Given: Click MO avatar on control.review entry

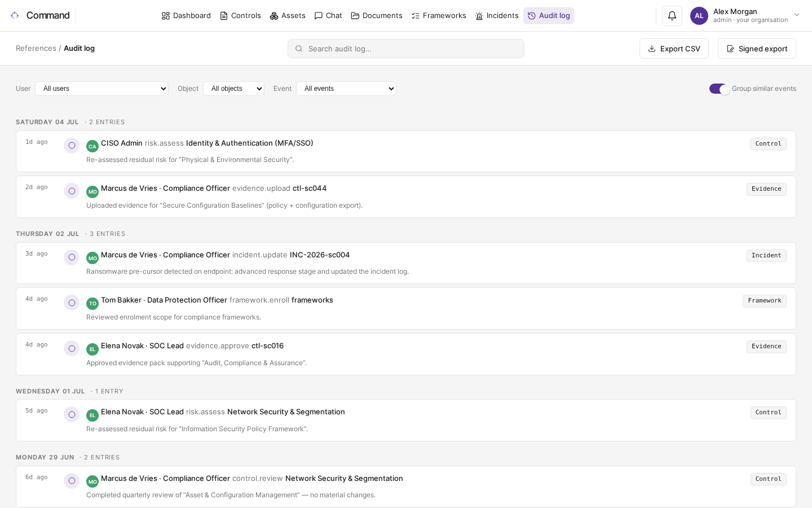Looking at the screenshot, I should click(92, 481).
